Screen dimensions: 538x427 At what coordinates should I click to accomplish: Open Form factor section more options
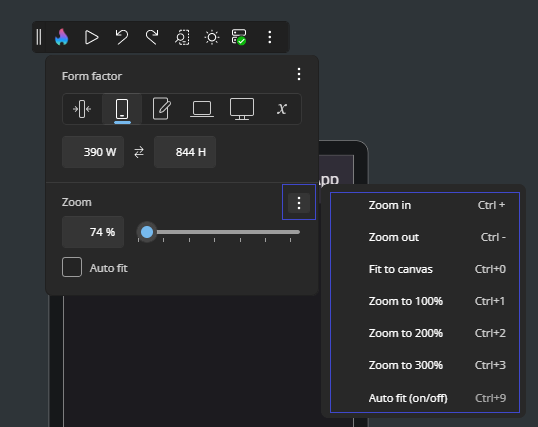coord(299,74)
